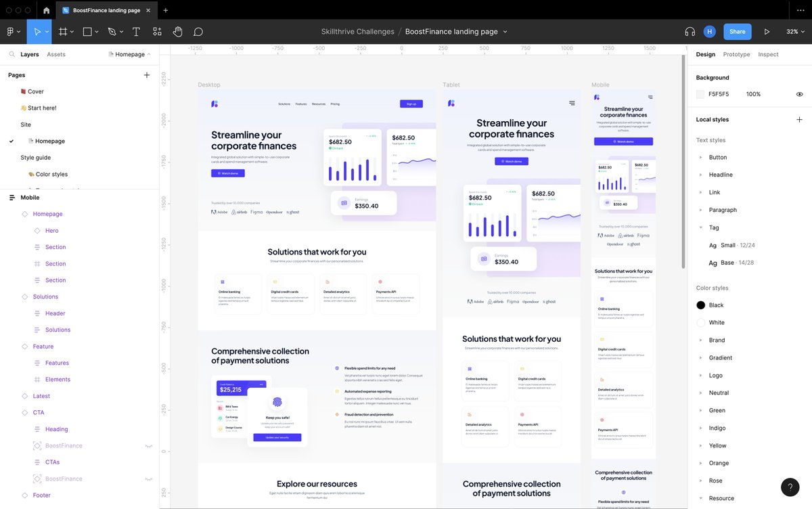Image resolution: width=812 pixels, height=509 pixels.
Task: Select the Footer layer
Action: coord(41,495)
